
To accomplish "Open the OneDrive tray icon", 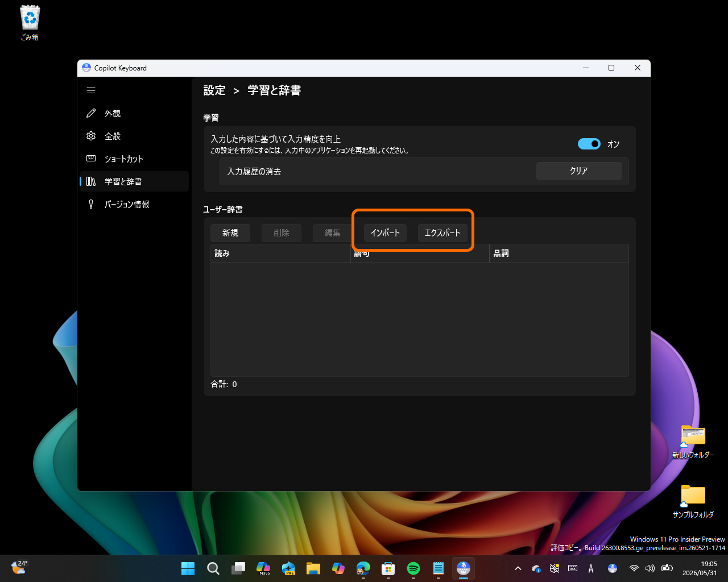I will (536, 568).
